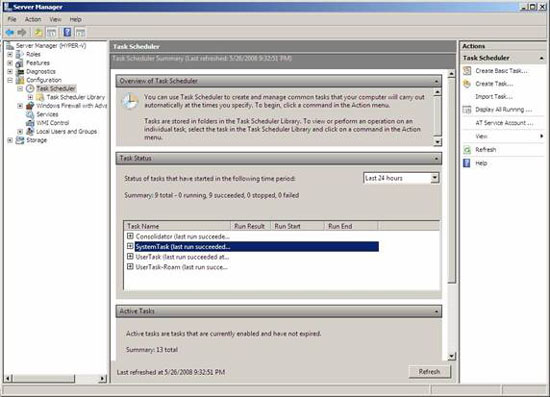Screen dimensions: 550x397
Task: Open the Help menu in menu bar
Action: click(75, 19)
